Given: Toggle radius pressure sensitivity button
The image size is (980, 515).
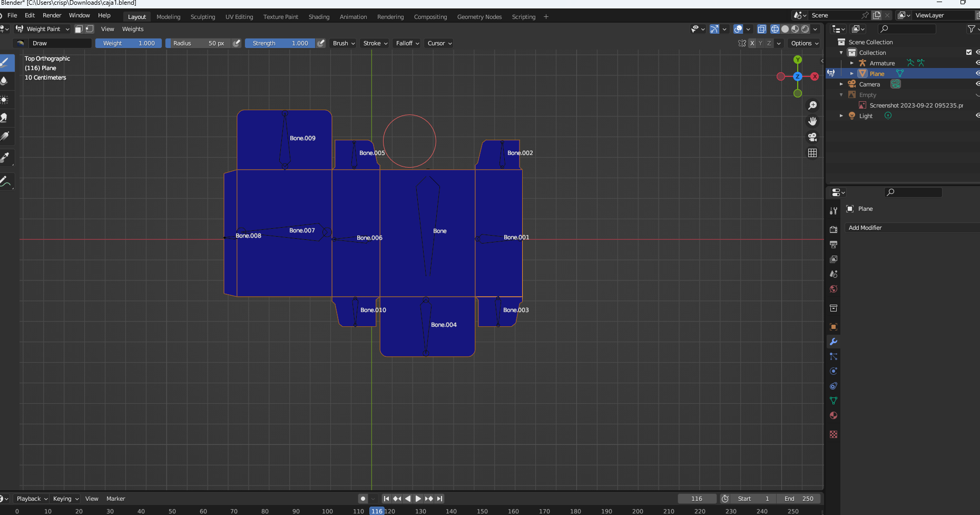Looking at the screenshot, I should 237,43.
